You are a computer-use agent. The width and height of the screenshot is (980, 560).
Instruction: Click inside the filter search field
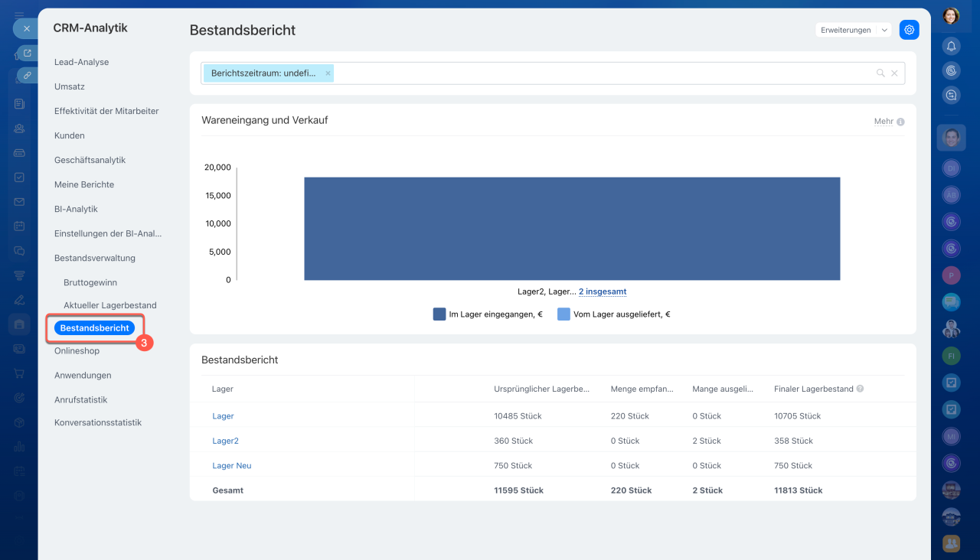(597, 73)
